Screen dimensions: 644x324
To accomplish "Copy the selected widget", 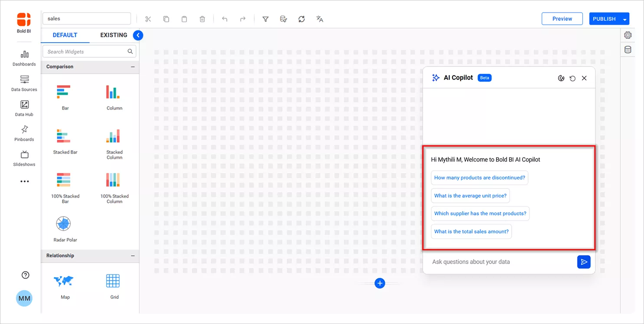I will (166, 19).
